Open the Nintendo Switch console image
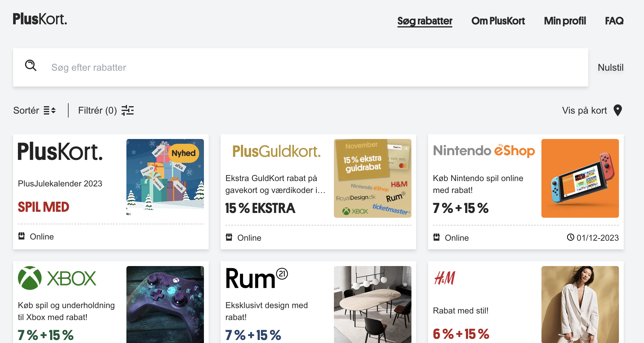Image resolution: width=644 pixels, height=343 pixels. click(x=580, y=178)
